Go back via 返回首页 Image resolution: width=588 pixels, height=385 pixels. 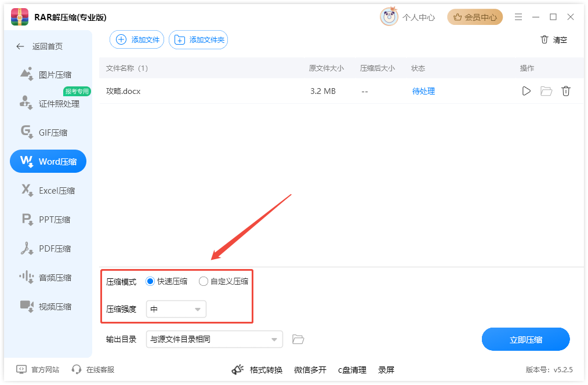pyautogui.click(x=39, y=46)
